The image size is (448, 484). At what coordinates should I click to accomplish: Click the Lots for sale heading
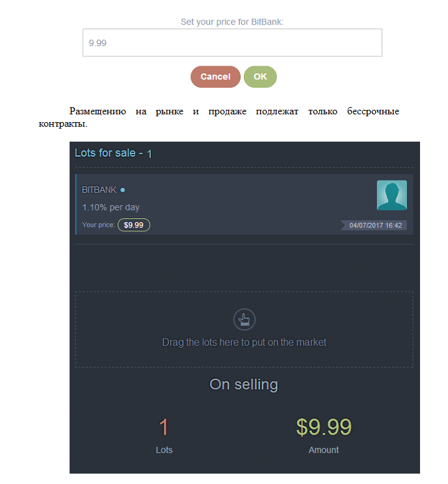tap(105, 153)
